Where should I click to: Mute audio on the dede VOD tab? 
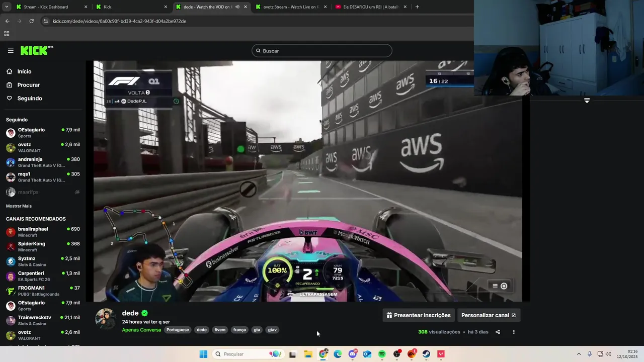237,7
